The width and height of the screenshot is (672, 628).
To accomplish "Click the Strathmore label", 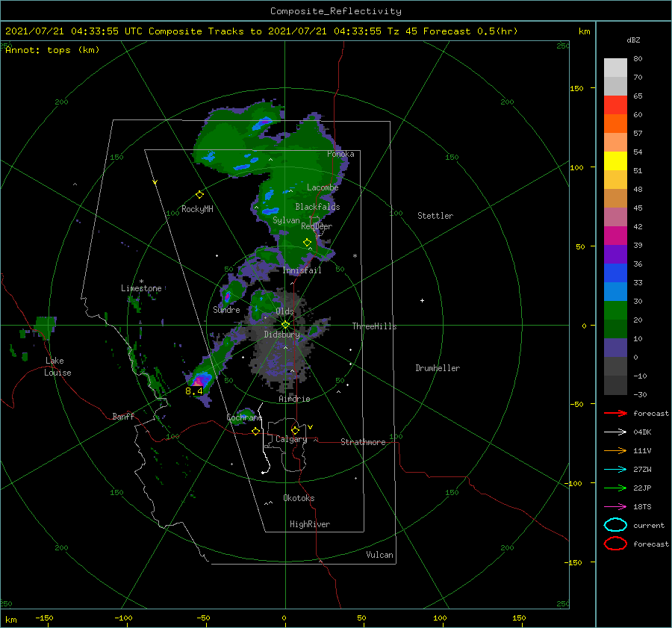I will click(x=363, y=442).
